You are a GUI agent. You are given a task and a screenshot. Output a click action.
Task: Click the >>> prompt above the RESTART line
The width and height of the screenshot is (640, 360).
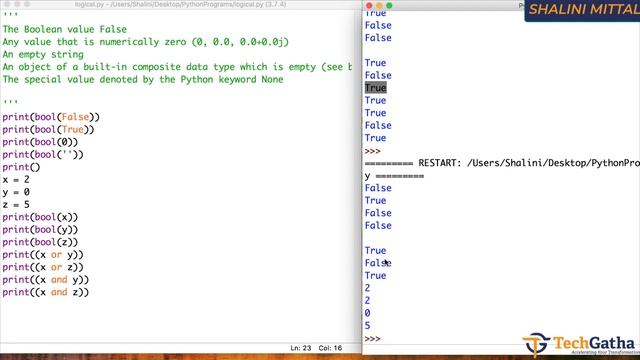pos(373,151)
